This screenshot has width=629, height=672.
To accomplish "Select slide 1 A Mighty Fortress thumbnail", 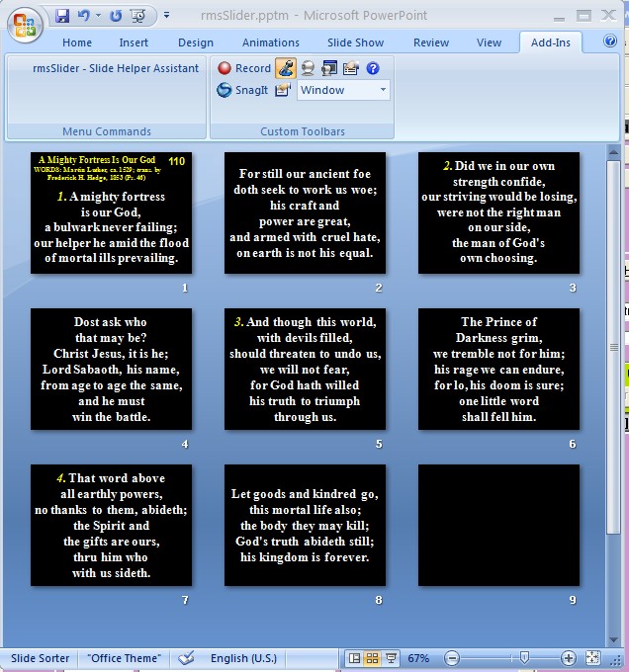I will click(x=111, y=212).
